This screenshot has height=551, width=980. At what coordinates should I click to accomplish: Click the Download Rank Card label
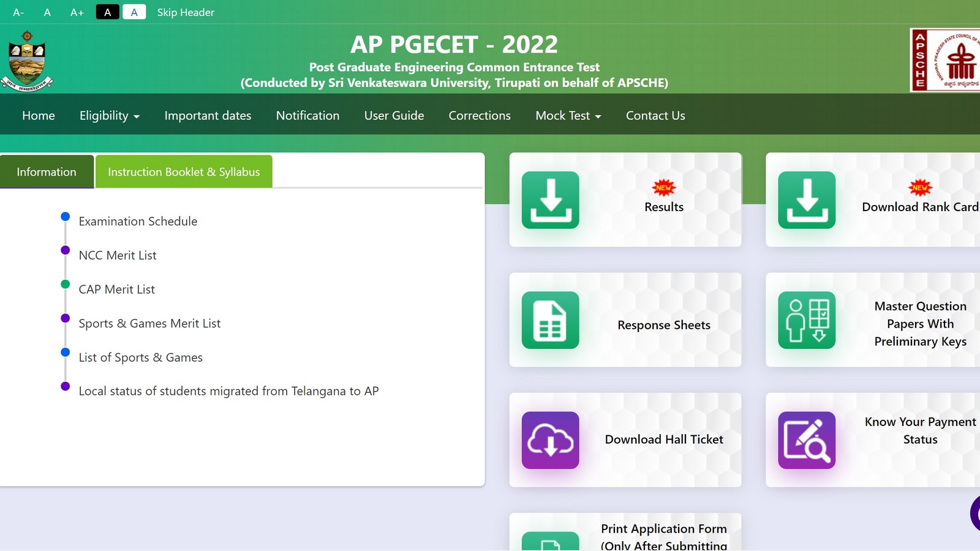click(920, 207)
